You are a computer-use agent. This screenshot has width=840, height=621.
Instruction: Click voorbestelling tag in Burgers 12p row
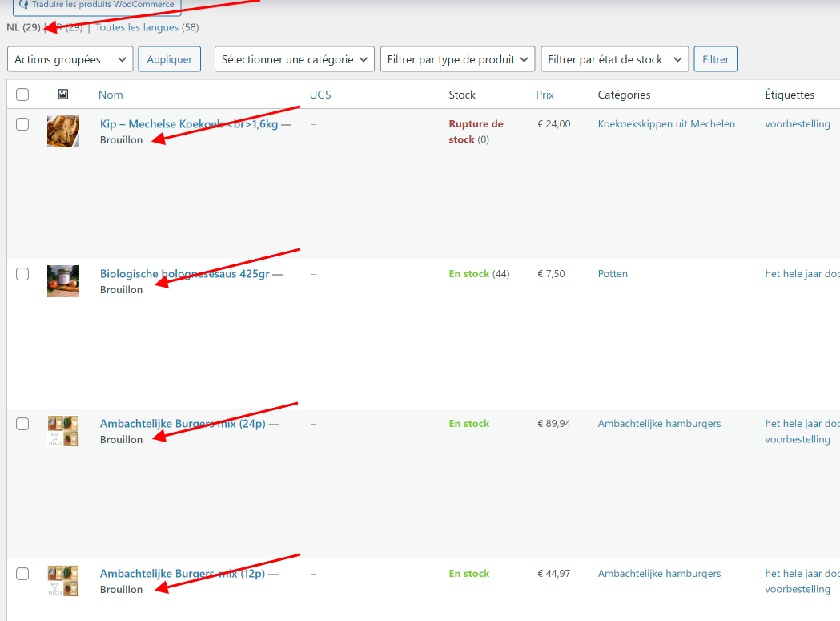(x=797, y=589)
